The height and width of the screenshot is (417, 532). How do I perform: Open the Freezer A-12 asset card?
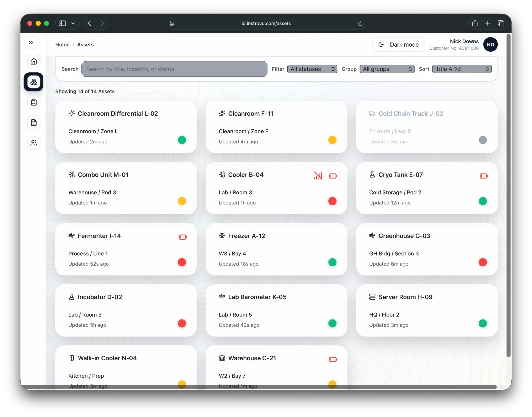pyautogui.click(x=276, y=249)
